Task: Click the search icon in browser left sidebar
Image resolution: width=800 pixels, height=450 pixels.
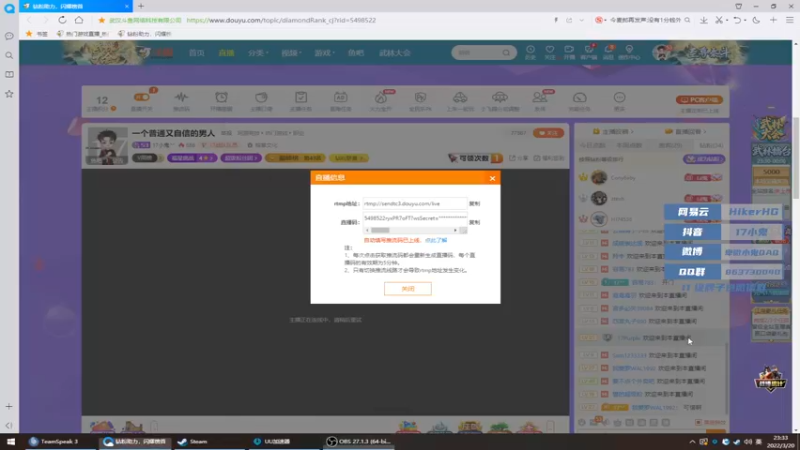Action: coord(9,55)
